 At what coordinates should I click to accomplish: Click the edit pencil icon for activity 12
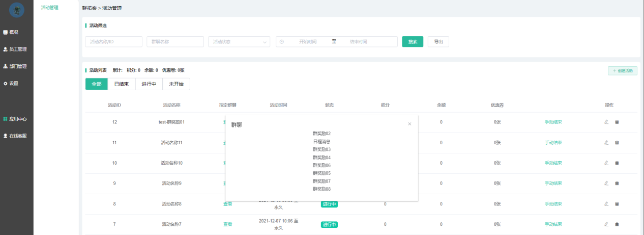click(606, 122)
